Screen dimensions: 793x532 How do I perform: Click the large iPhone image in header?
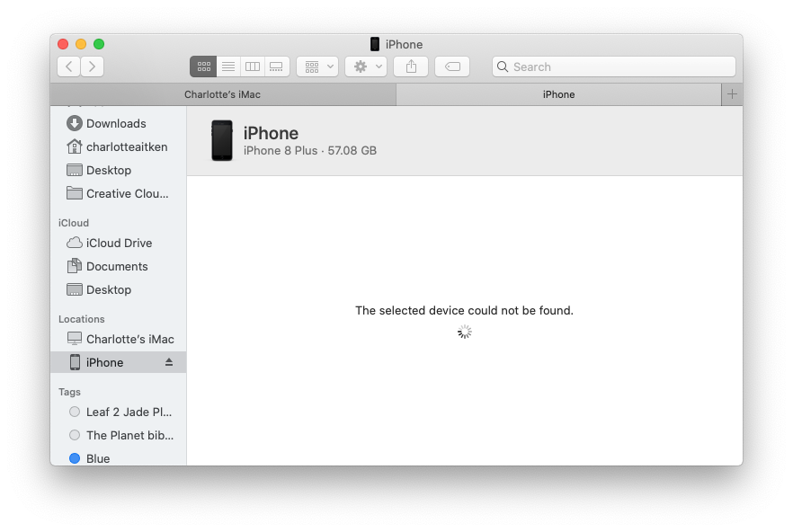pyautogui.click(x=222, y=140)
